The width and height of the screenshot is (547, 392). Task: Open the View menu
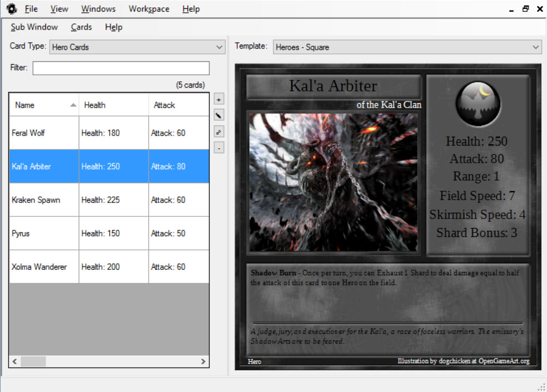point(59,9)
